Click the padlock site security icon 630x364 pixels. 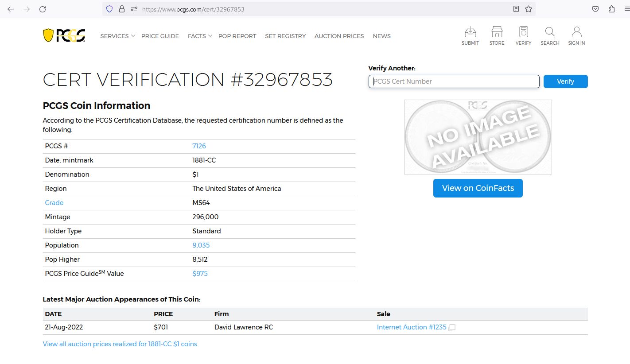[122, 9]
